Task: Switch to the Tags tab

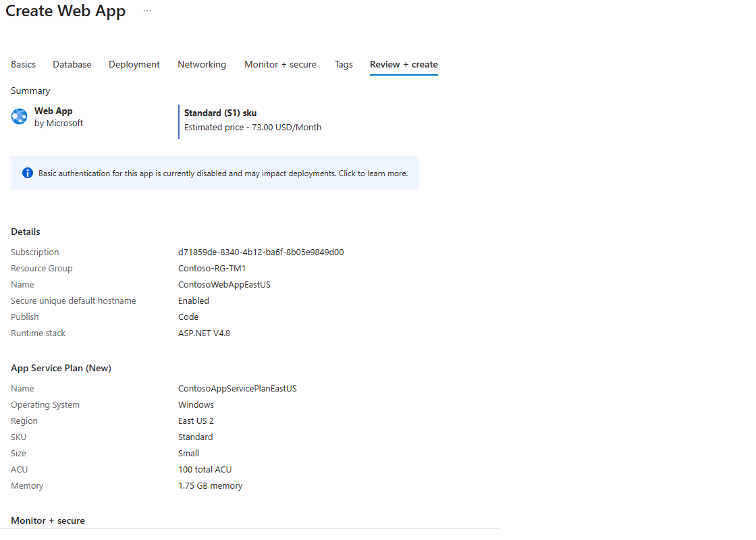Action: point(344,65)
